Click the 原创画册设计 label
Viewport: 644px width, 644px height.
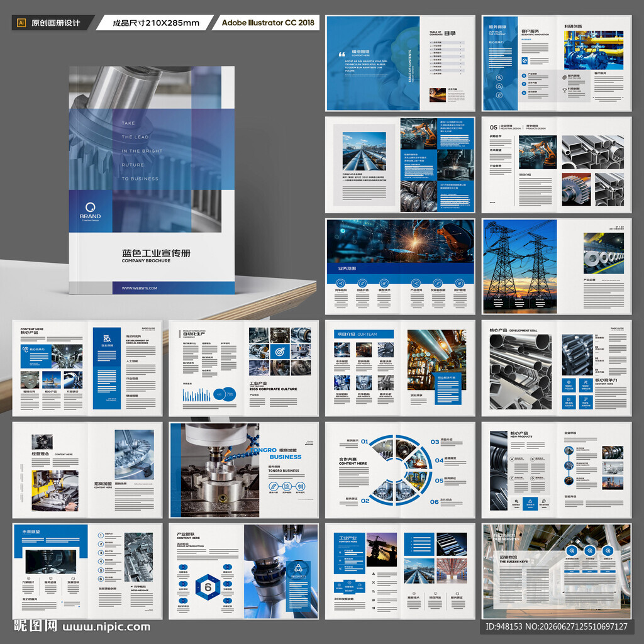pyautogui.click(x=55, y=23)
